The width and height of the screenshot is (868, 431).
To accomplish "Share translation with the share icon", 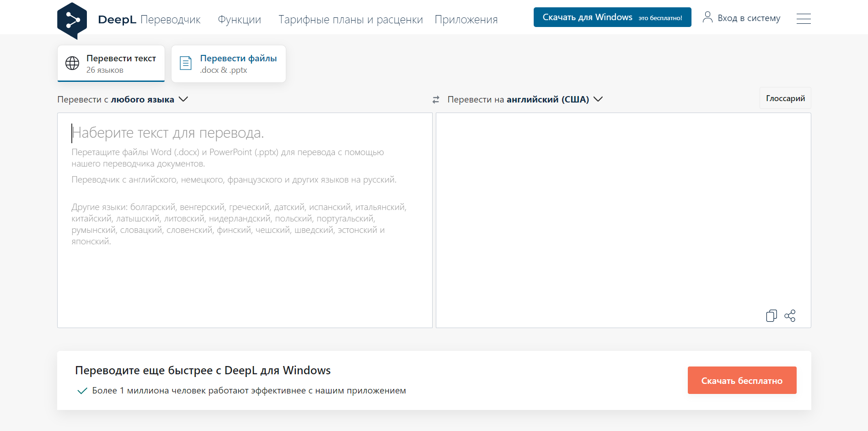I will coord(790,316).
